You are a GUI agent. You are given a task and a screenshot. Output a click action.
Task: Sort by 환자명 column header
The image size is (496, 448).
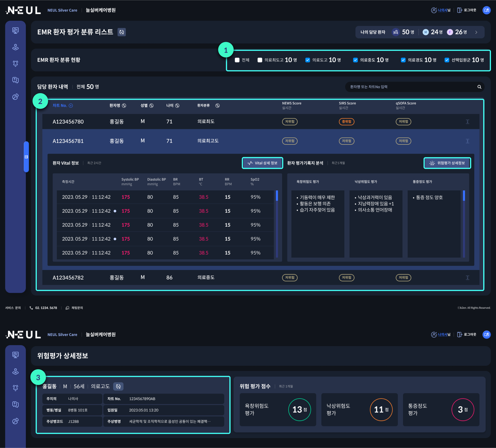(x=117, y=106)
